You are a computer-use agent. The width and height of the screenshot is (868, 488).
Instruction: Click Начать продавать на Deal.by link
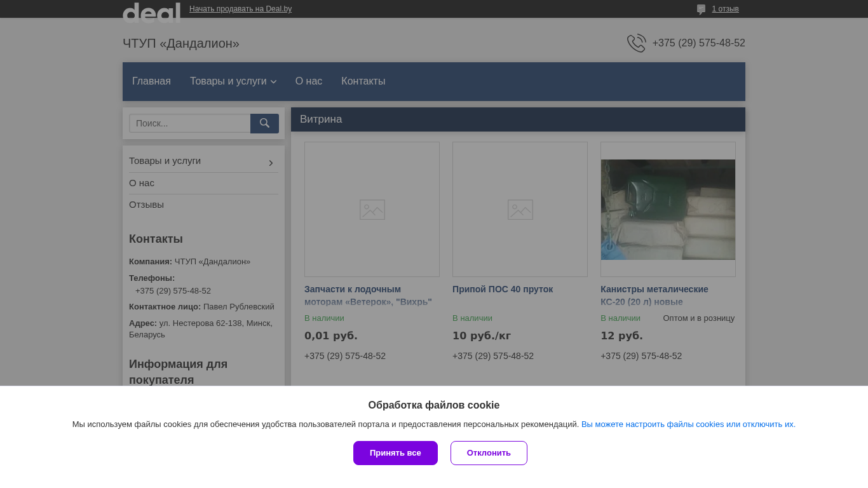[240, 9]
